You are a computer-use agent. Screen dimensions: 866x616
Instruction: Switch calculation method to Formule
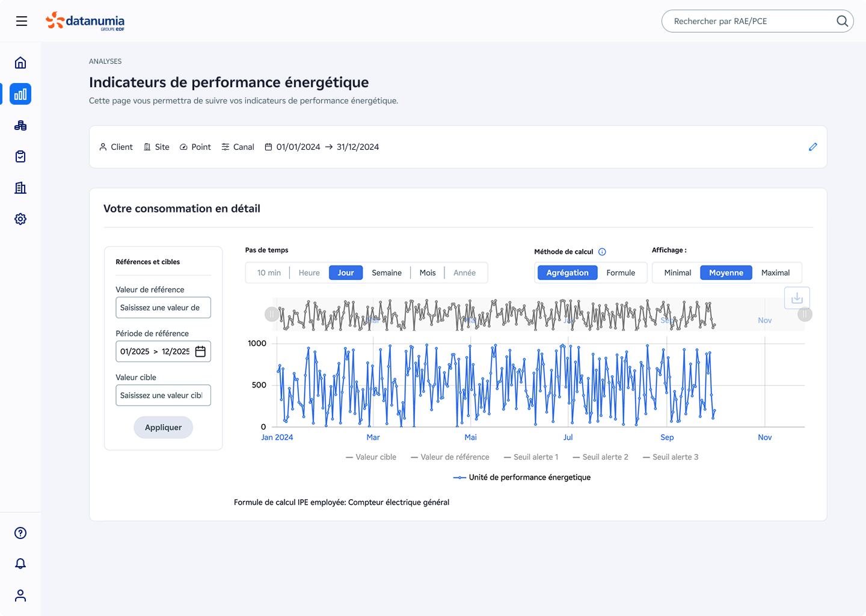click(x=621, y=273)
